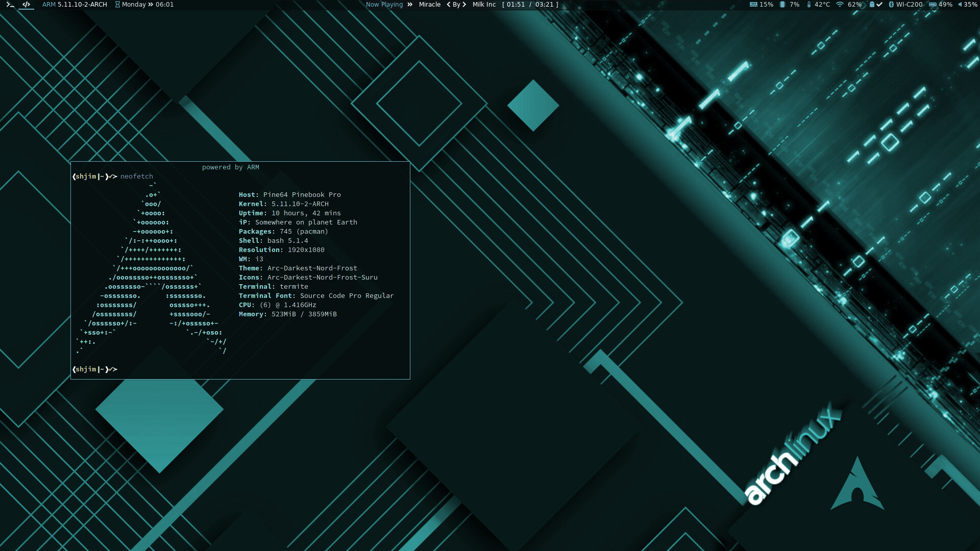Click the Kernel: 5.11.10-2-ARCH line
Image resolution: width=980 pixels, height=551 pixels.
[284, 204]
